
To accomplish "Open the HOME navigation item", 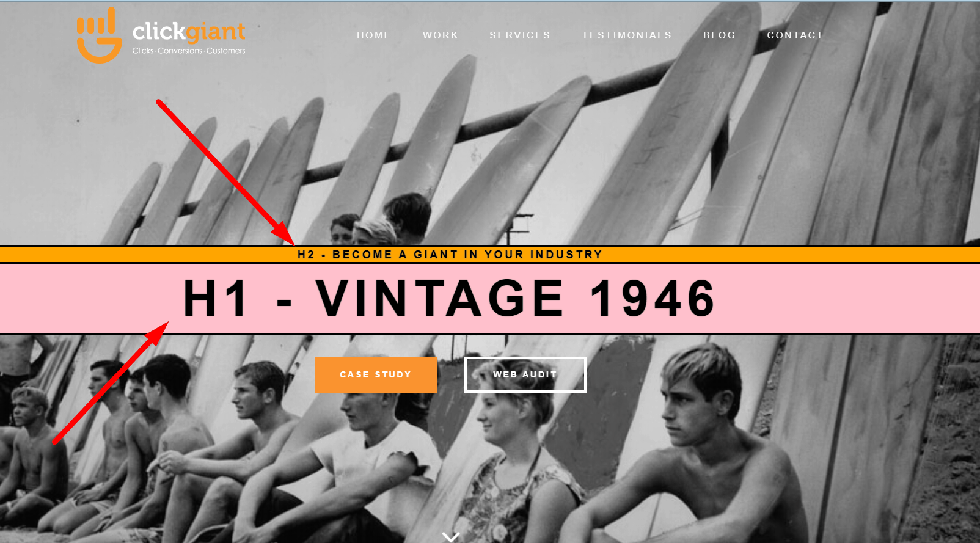I will [x=374, y=35].
